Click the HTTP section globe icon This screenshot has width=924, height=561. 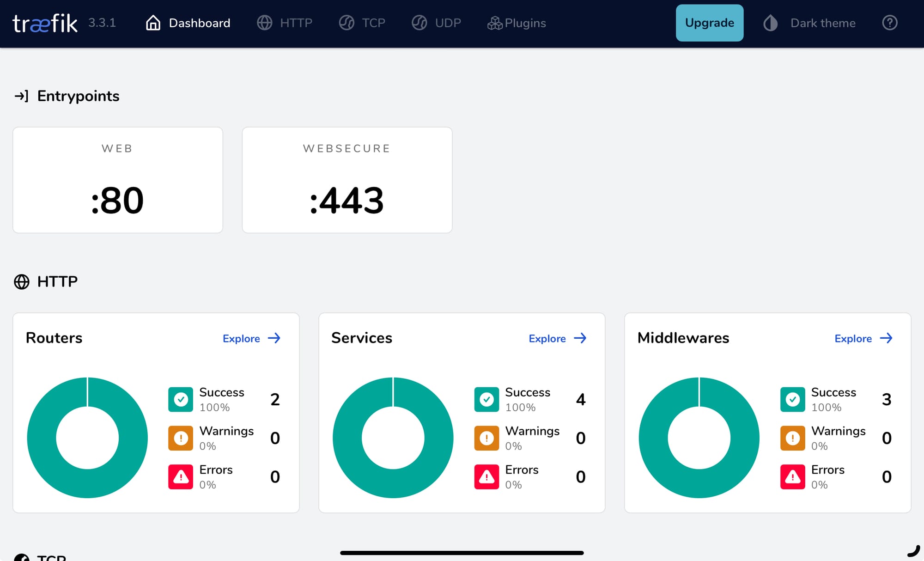pos(21,281)
